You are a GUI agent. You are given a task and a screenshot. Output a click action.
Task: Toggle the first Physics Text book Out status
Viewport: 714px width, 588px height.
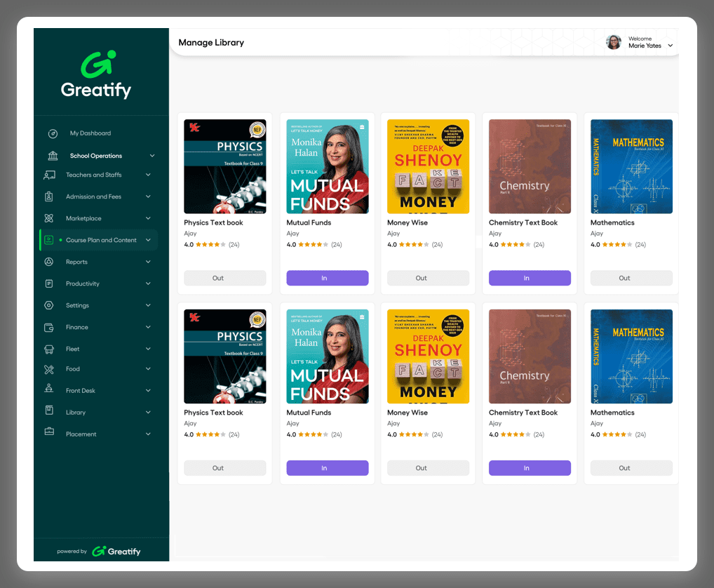224,278
